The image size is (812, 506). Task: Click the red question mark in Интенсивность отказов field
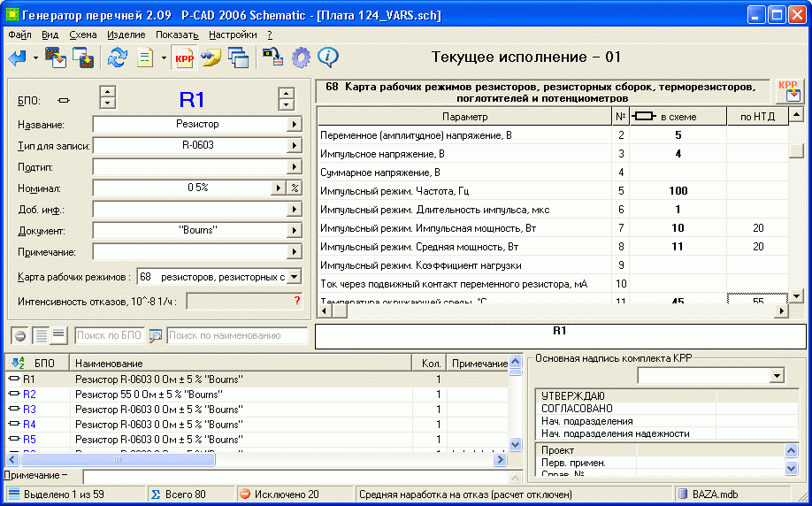[296, 300]
